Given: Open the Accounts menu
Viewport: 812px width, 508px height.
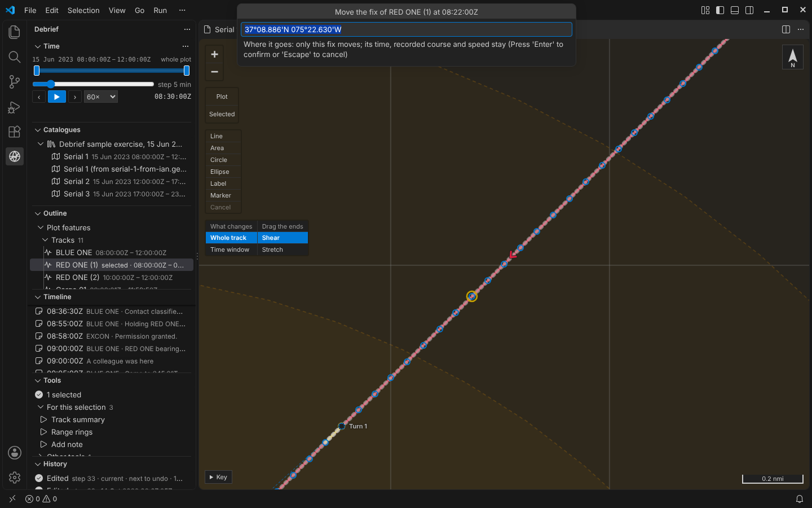Looking at the screenshot, I should coord(15,453).
